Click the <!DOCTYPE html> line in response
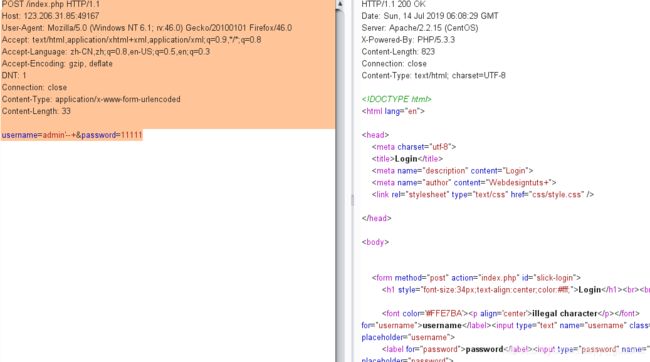Screen dimensions: 650x362 396,100
